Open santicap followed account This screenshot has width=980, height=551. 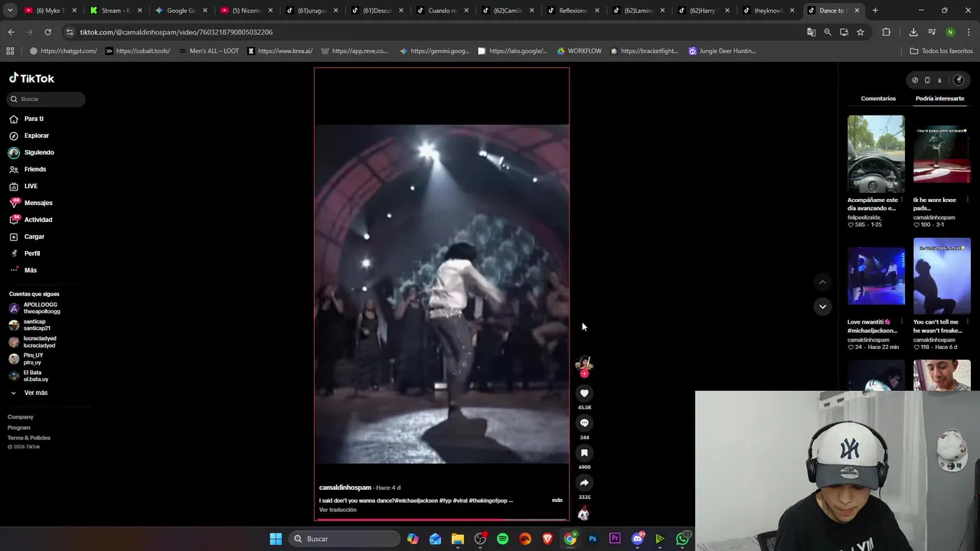click(37, 324)
